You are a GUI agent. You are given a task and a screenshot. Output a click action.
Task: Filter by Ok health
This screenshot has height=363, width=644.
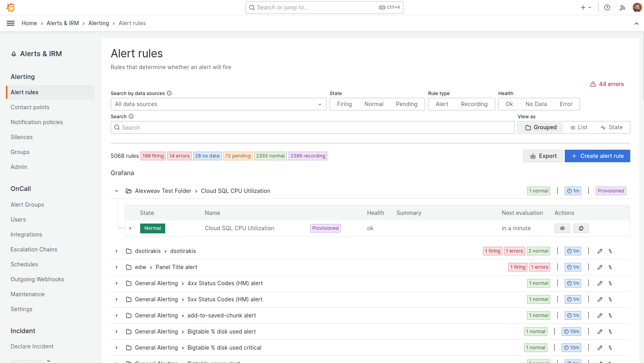click(x=509, y=104)
